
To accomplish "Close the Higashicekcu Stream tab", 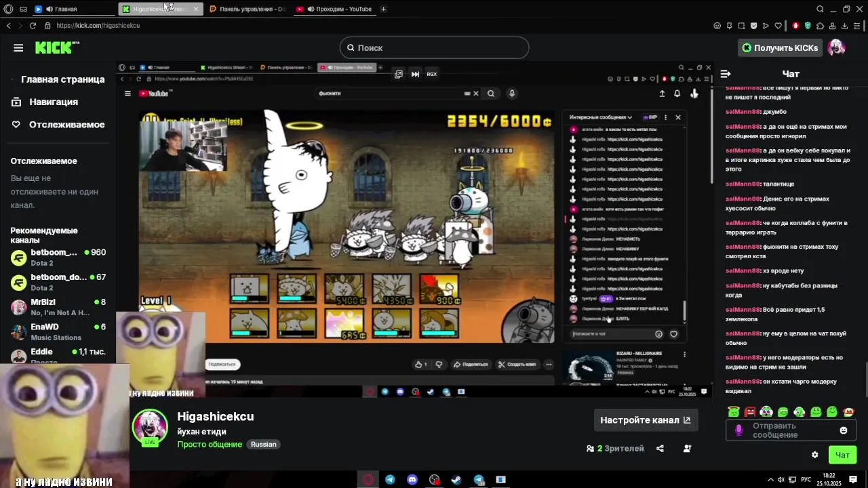I will [196, 9].
